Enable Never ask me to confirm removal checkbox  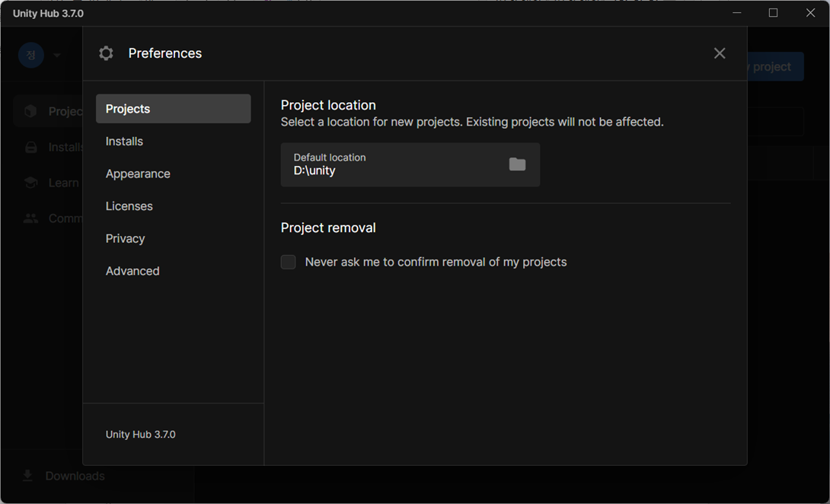tap(288, 262)
